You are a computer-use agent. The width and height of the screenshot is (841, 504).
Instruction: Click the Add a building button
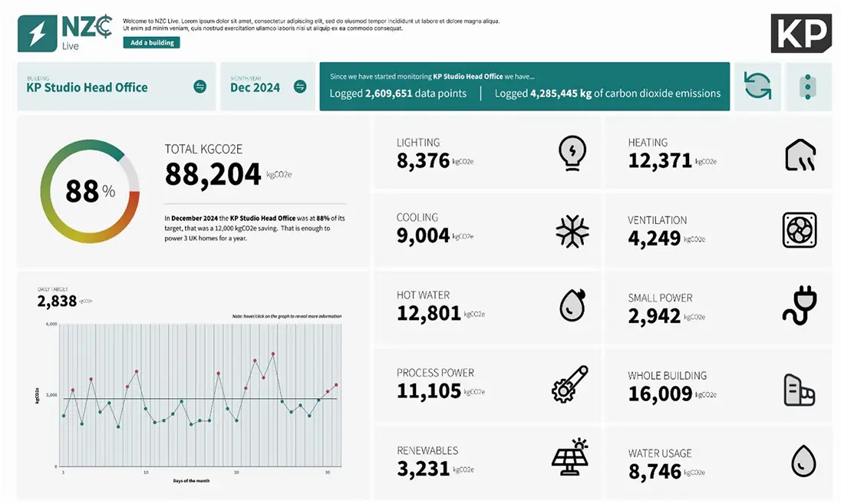point(152,42)
